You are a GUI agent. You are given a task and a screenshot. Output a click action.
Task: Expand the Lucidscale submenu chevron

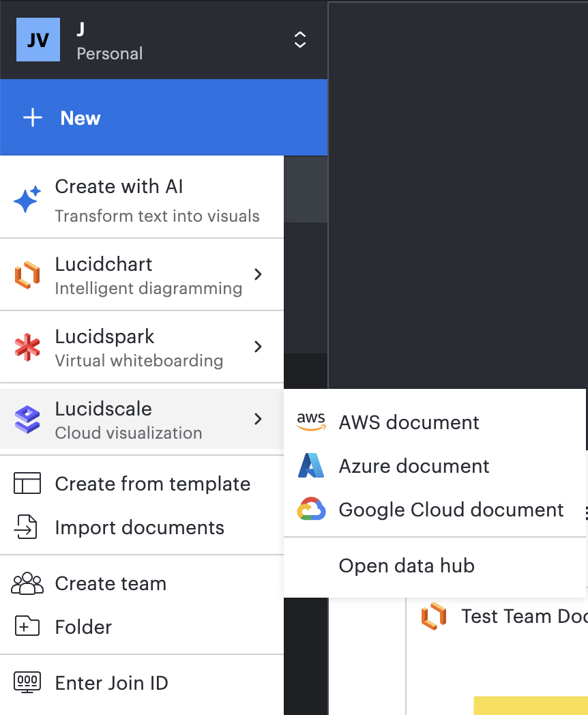pos(258,419)
